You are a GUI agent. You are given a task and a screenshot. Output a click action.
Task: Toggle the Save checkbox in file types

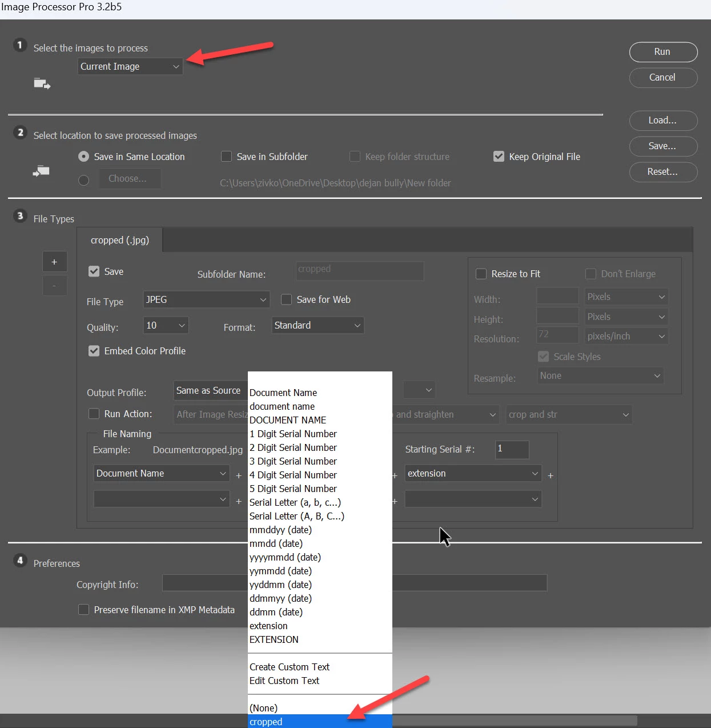click(x=94, y=271)
